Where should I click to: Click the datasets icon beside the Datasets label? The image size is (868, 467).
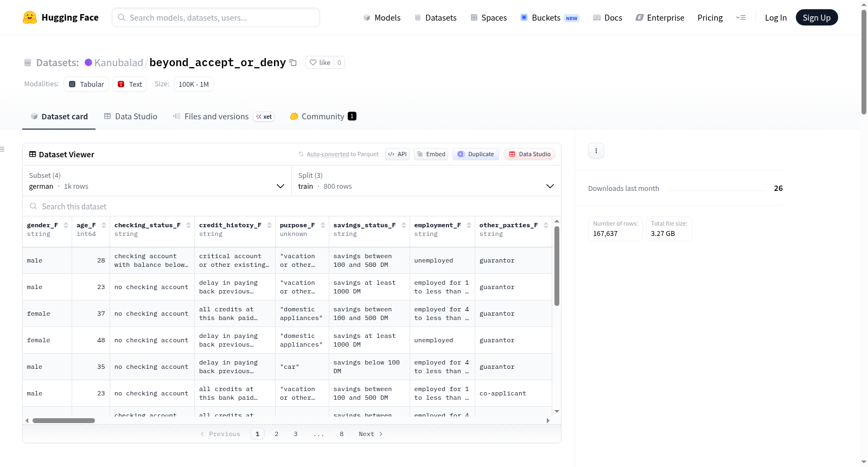click(28, 62)
